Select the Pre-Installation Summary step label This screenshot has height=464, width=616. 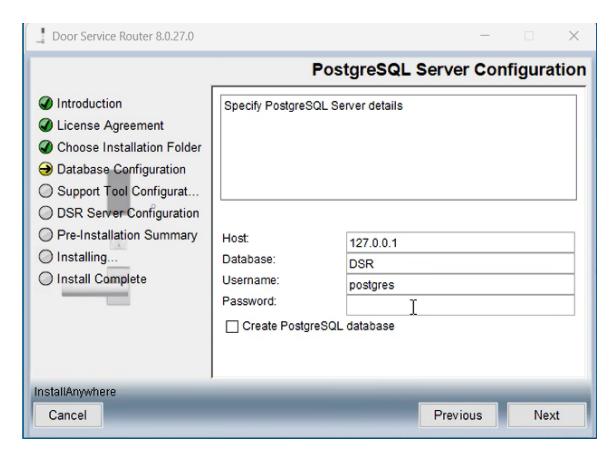pyautogui.click(x=127, y=235)
